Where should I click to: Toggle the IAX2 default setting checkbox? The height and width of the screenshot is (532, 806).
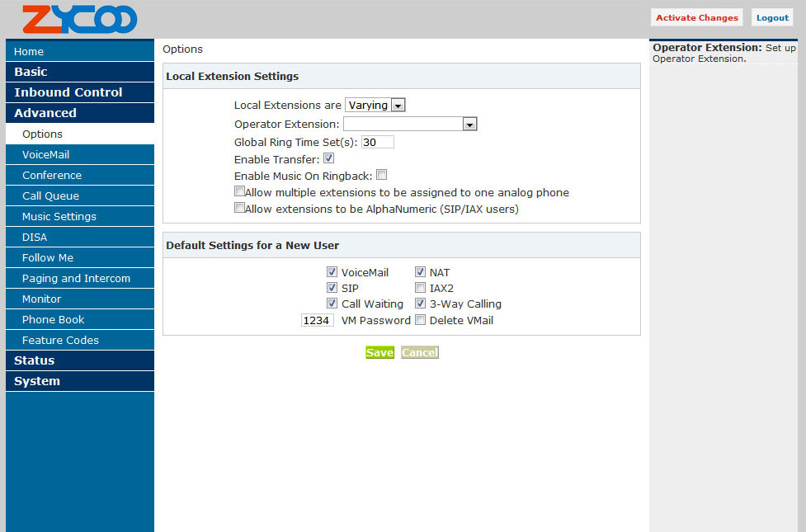coord(420,288)
